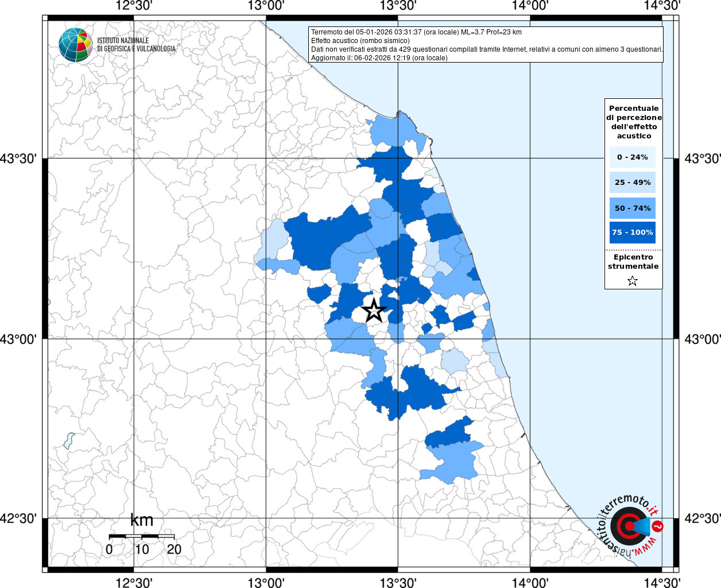
Task: Click the star symbol in the legend
Action: [x=633, y=281]
